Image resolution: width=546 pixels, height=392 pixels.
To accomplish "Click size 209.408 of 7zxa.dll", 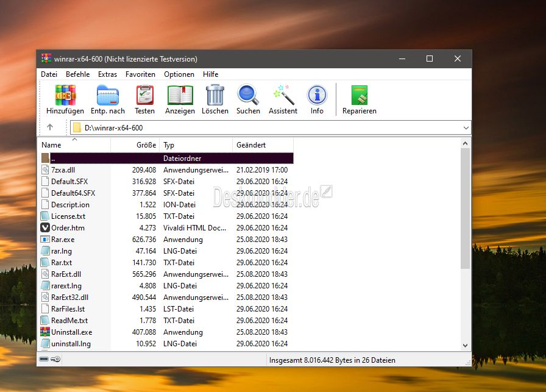I will 144,170.
